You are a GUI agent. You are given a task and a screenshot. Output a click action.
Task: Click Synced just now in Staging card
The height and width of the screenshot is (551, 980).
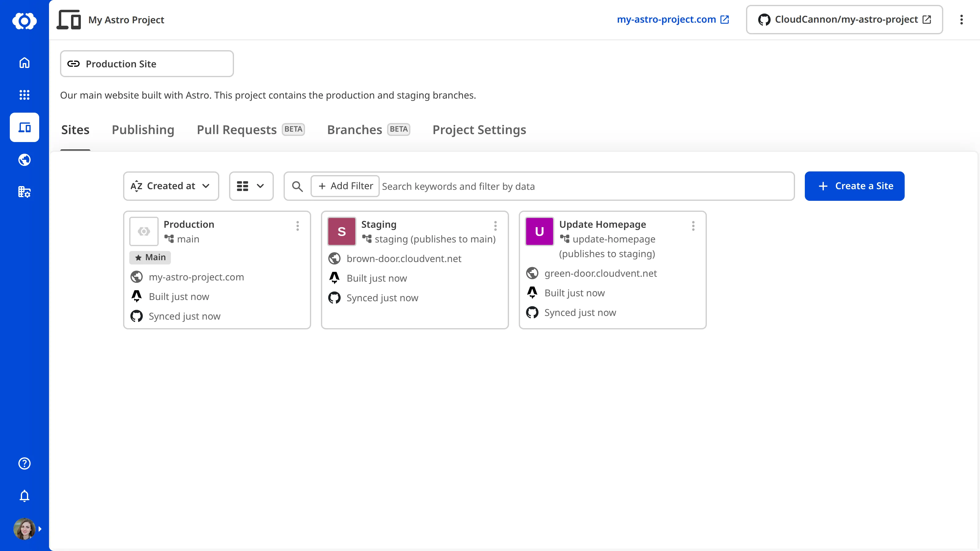click(382, 298)
